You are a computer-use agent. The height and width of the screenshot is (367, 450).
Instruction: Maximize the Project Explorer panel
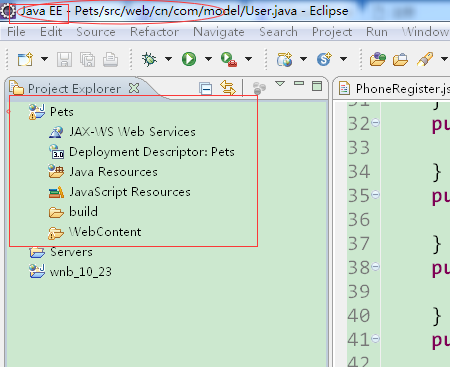[x=317, y=86]
